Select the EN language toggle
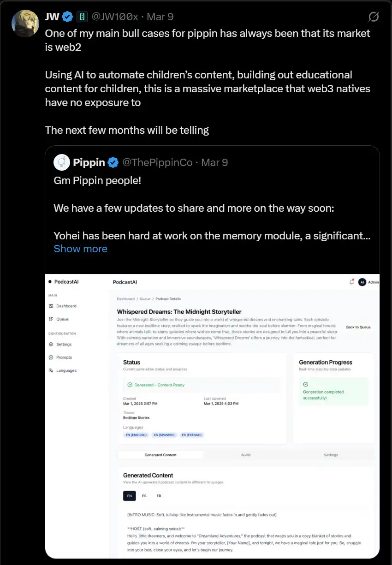The width and height of the screenshot is (392, 565). pyautogui.click(x=130, y=496)
